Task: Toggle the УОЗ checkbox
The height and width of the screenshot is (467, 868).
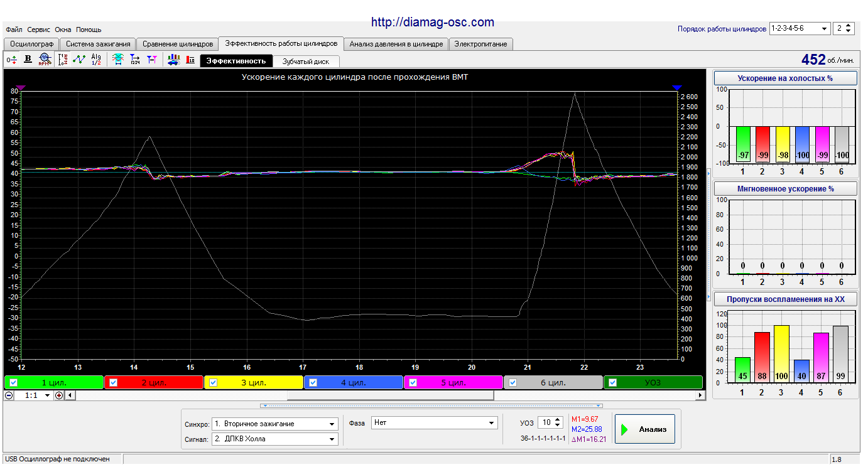Action: [x=612, y=382]
